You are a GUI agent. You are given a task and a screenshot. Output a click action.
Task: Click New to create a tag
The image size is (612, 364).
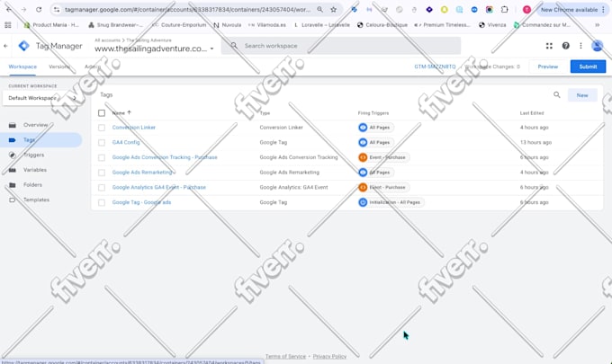click(x=582, y=95)
